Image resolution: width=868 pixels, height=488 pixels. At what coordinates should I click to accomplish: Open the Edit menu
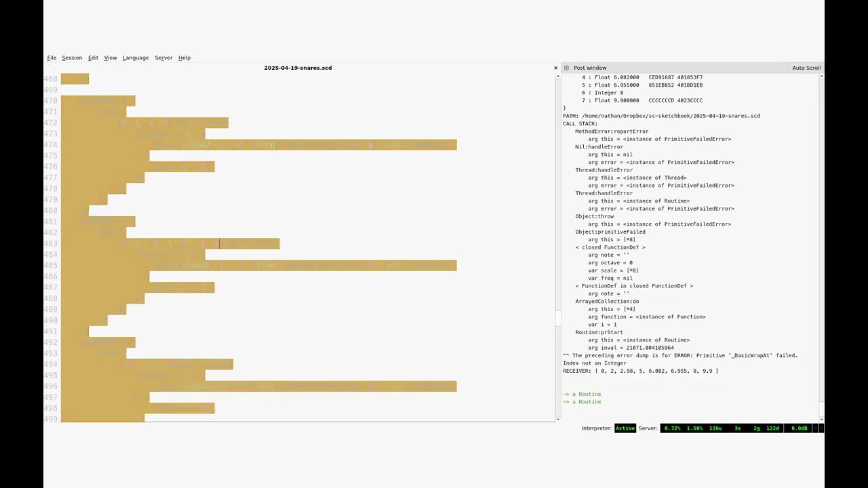(x=93, y=58)
